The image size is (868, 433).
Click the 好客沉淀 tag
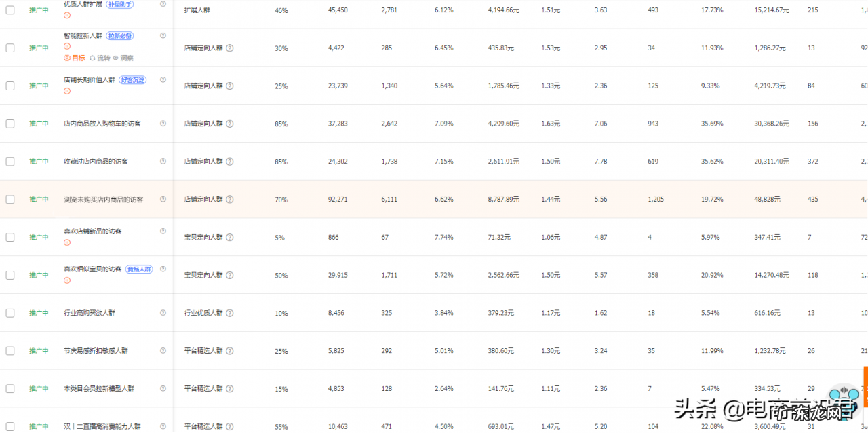pos(132,80)
